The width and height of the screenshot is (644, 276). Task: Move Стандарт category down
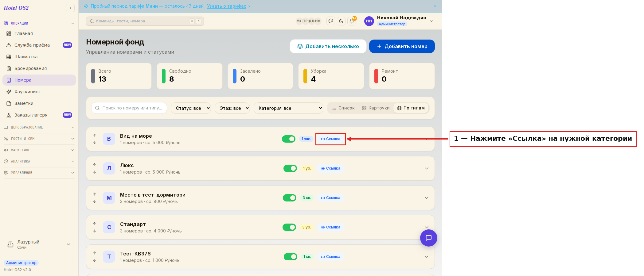[95, 231]
